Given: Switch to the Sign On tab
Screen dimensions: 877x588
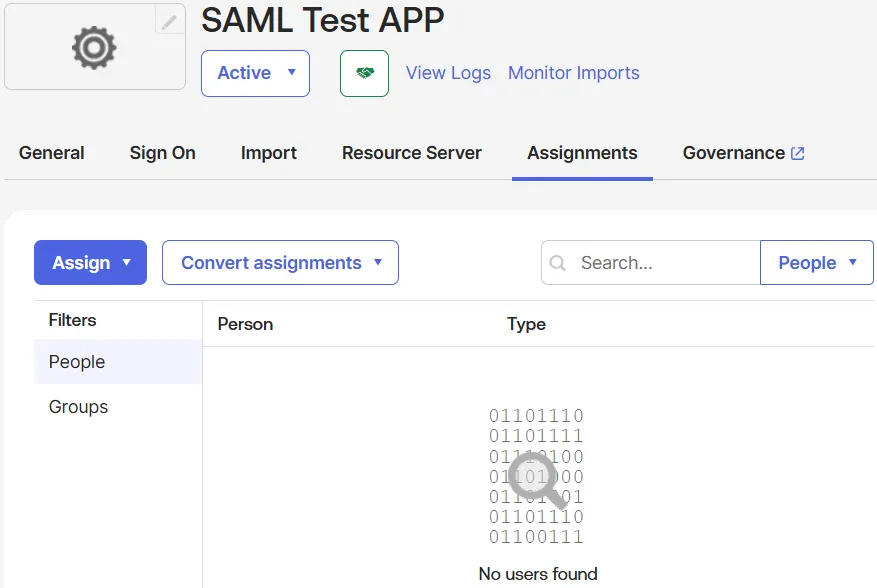Looking at the screenshot, I should coord(163,153).
